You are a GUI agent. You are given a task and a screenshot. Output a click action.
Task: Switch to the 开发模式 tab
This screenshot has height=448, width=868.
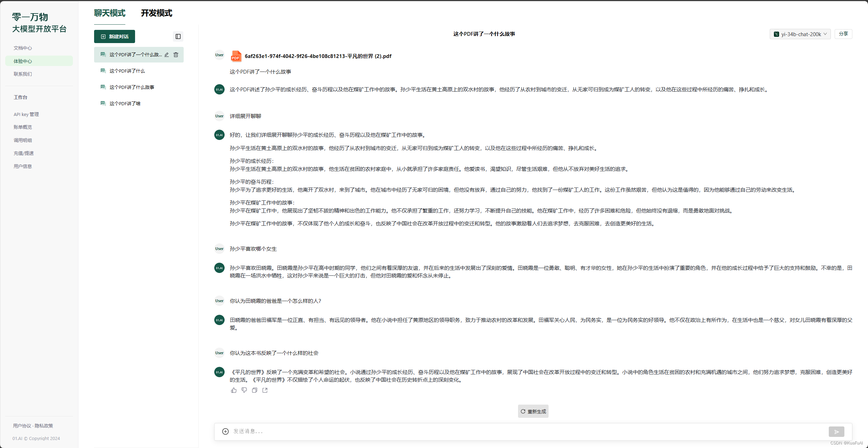pyautogui.click(x=156, y=13)
